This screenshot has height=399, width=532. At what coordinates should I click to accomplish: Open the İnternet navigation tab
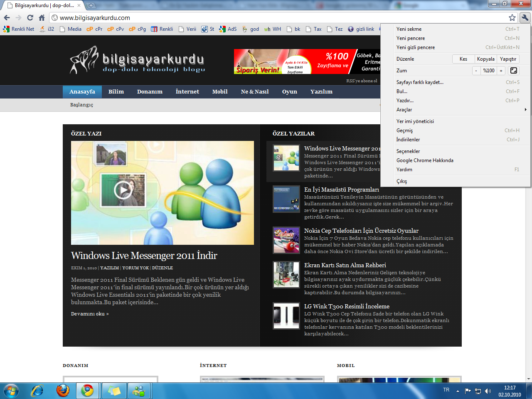pos(187,92)
